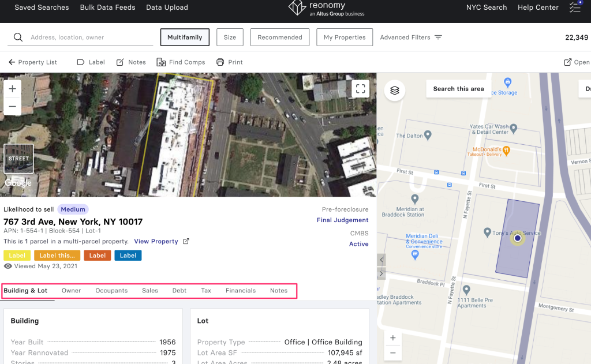The height and width of the screenshot is (364, 591).
Task: Toggle the Recommended filter
Action: 280,37
